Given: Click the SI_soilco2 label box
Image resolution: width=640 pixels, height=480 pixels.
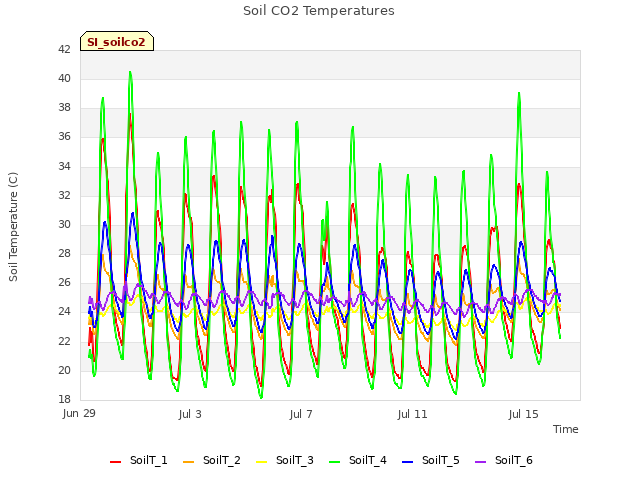Looking at the screenshot, I should click(x=117, y=41).
